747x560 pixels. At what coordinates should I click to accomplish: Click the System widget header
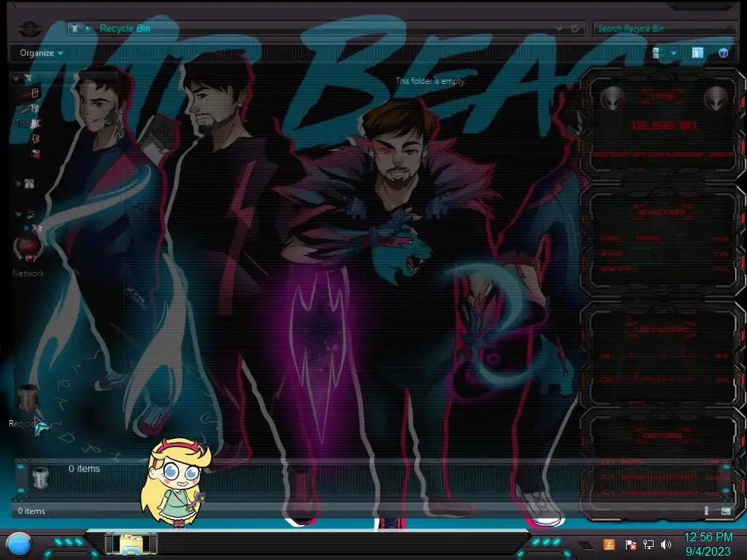pos(662,211)
